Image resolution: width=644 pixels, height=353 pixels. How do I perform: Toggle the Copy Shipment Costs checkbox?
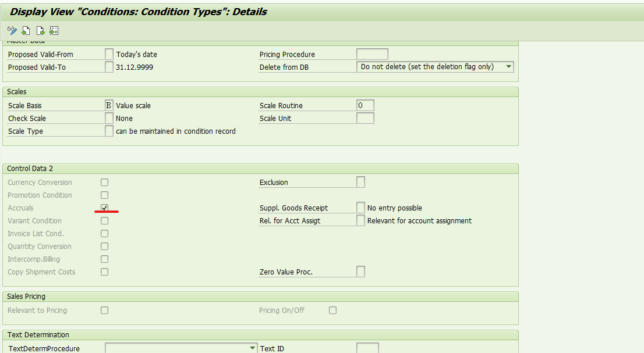pyautogui.click(x=105, y=272)
